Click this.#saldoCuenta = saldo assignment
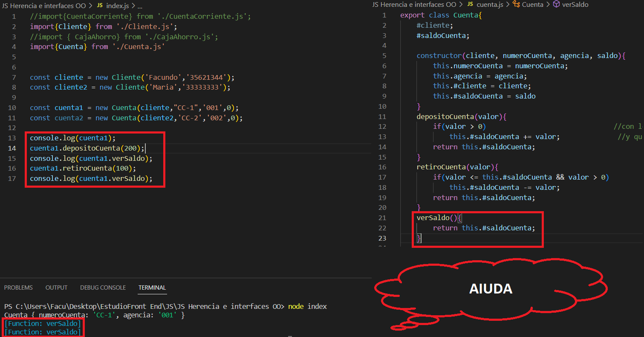Screen dimensions: 644x337 [x=484, y=96]
